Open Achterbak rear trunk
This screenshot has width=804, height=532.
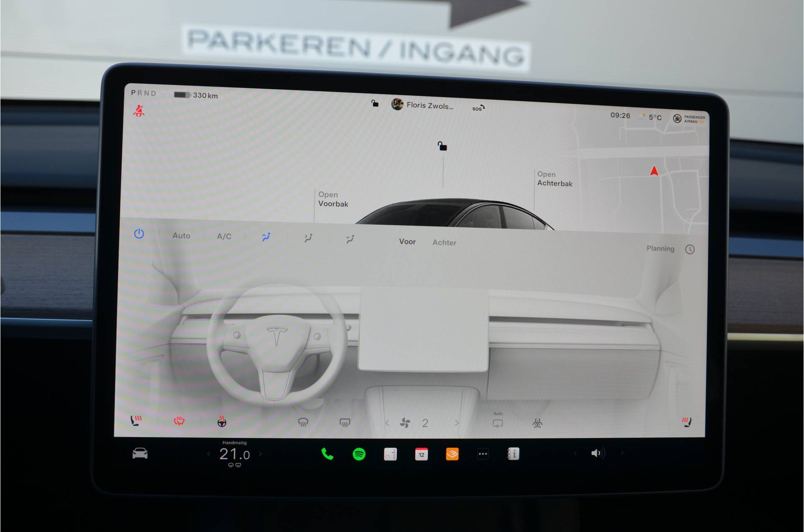tap(554, 179)
